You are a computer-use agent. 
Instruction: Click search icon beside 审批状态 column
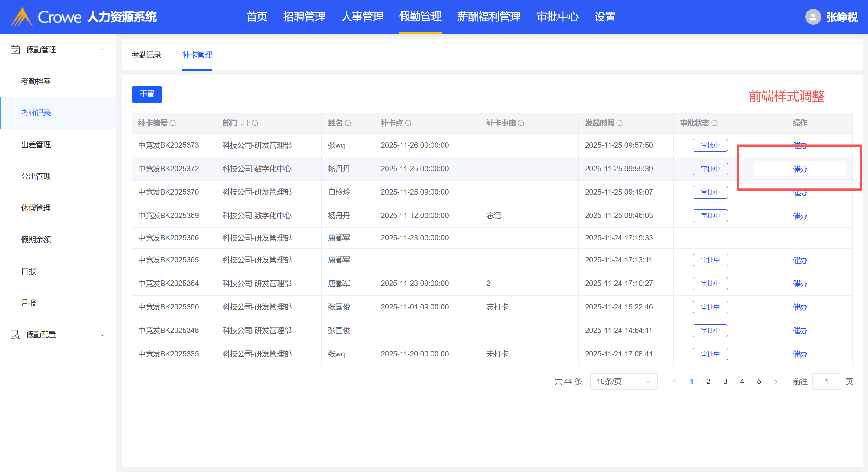pos(714,123)
